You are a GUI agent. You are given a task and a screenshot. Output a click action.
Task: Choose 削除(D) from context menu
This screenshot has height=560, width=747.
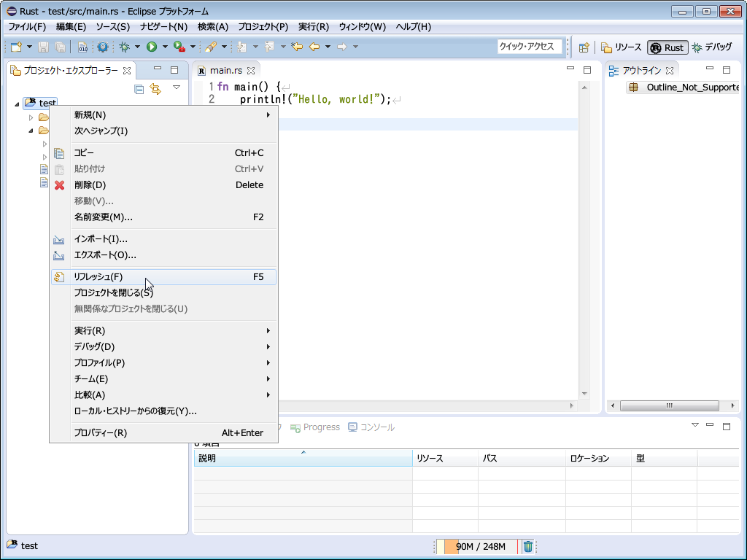(163, 185)
